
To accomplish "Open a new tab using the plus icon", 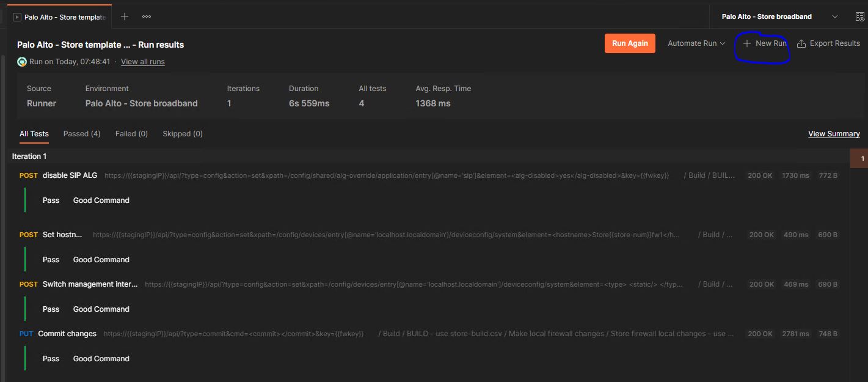I will click(x=124, y=17).
